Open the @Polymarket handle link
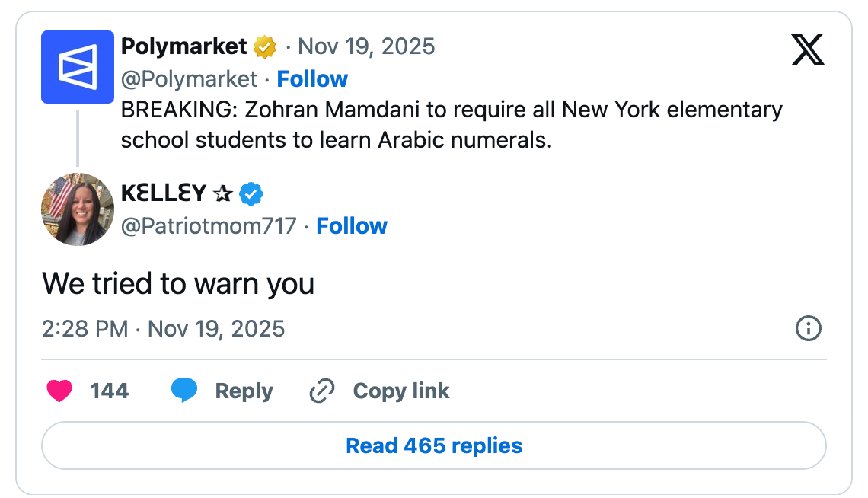The width and height of the screenshot is (868, 498). (x=189, y=79)
